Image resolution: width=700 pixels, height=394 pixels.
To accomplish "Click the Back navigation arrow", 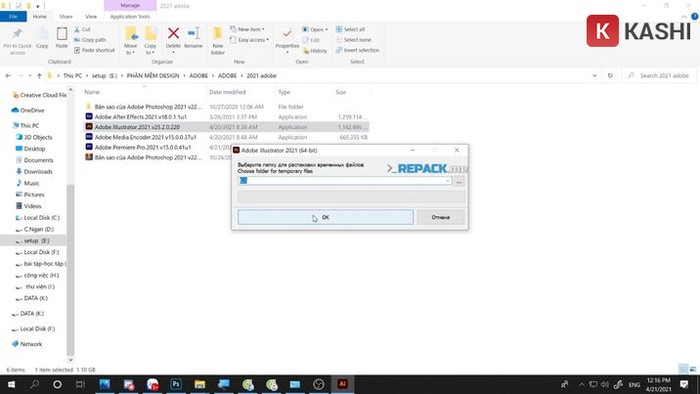I will (8, 76).
